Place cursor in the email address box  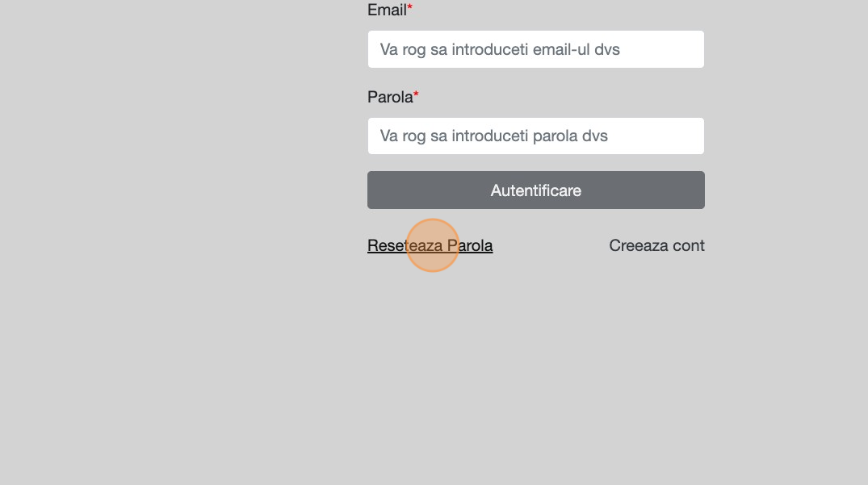[x=535, y=50]
